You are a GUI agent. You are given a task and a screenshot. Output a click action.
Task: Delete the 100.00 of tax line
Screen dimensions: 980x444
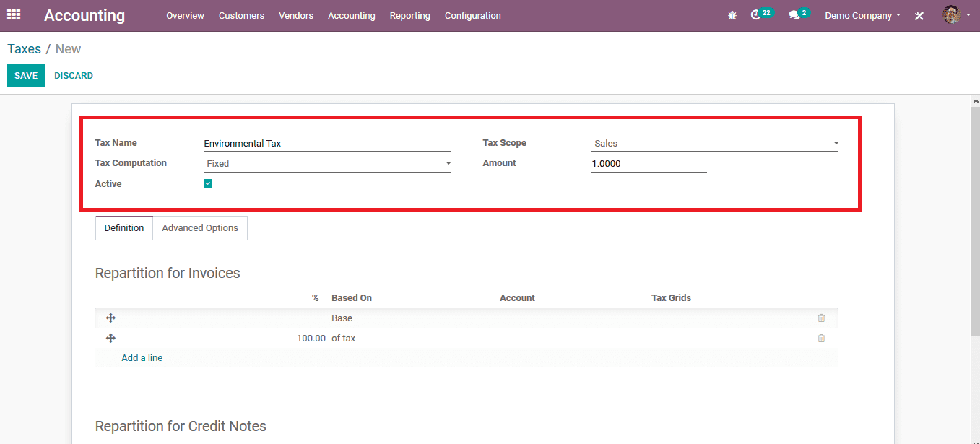(x=821, y=338)
